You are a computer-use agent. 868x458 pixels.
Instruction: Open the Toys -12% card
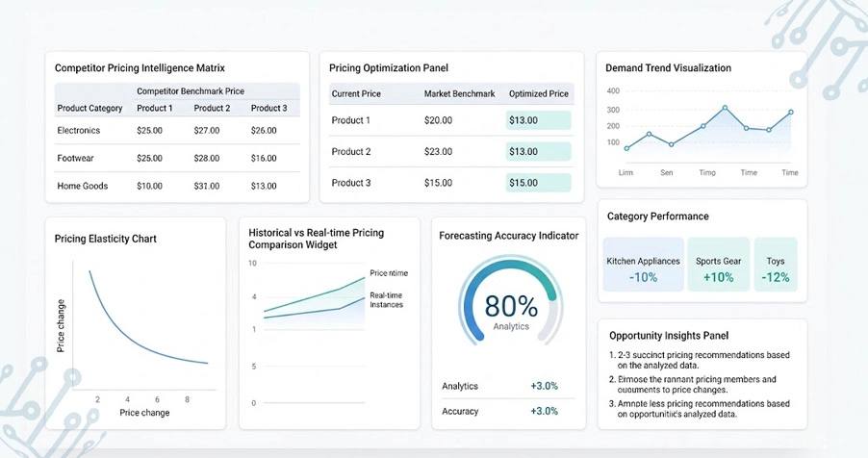[776, 265]
